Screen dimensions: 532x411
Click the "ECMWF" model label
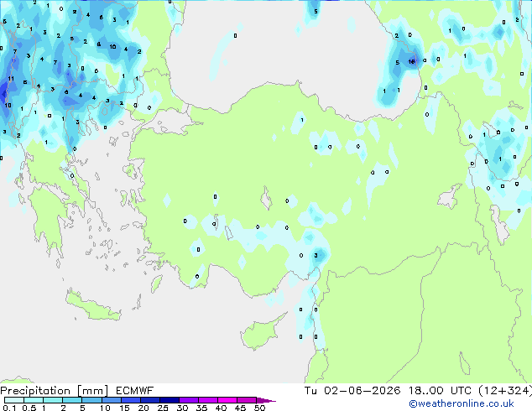(x=135, y=391)
